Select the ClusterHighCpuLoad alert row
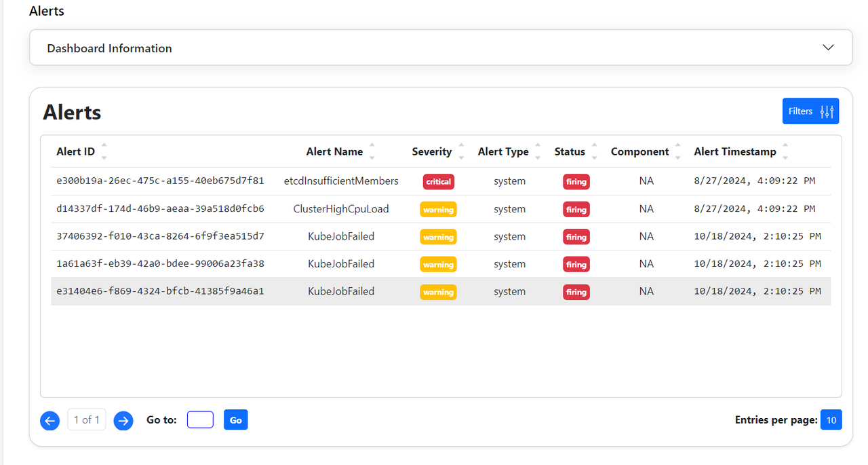 click(441, 209)
